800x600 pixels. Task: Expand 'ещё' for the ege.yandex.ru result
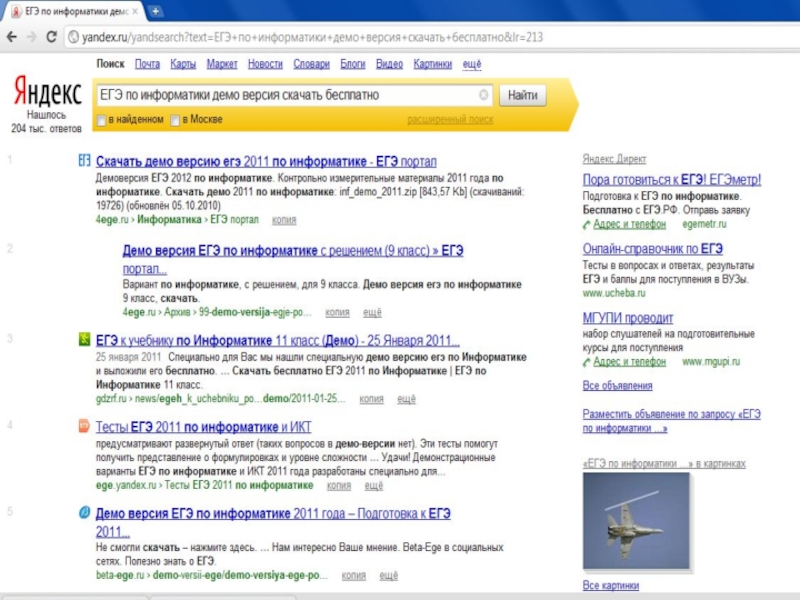(x=373, y=486)
